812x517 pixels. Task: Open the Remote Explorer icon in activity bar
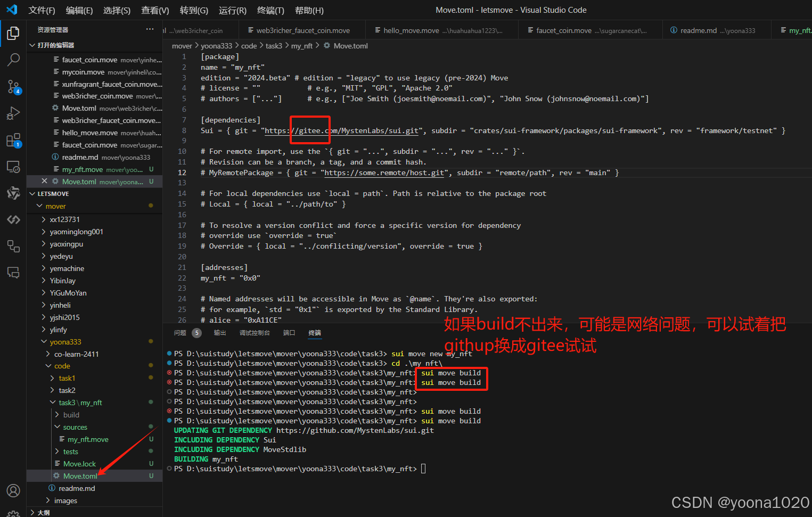[x=13, y=167]
